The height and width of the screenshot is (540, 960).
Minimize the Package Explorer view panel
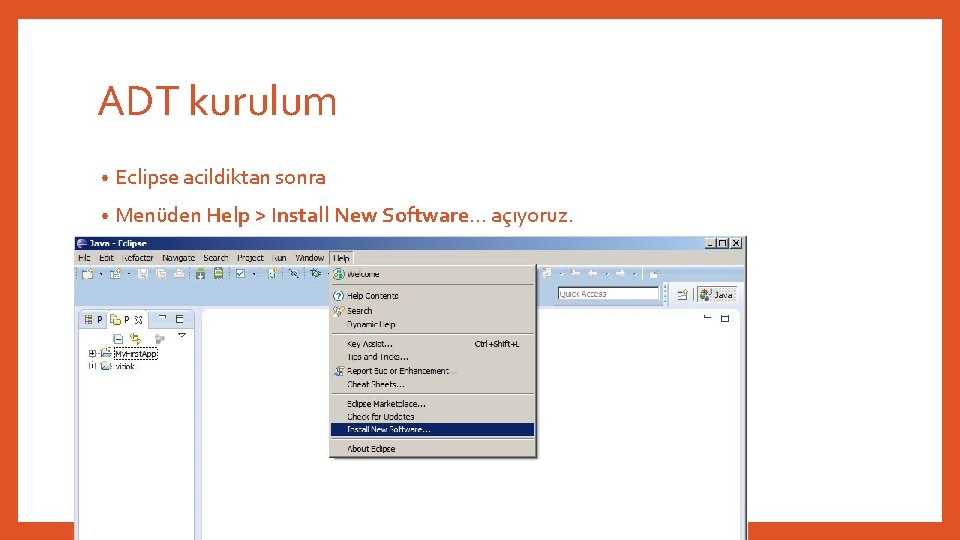162,318
